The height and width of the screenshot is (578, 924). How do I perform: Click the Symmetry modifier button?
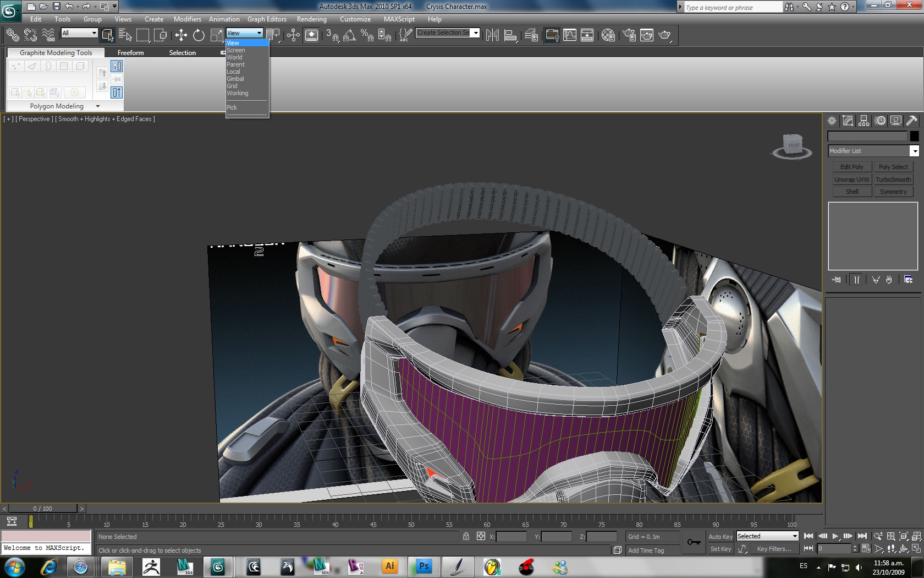pos(893,192)
